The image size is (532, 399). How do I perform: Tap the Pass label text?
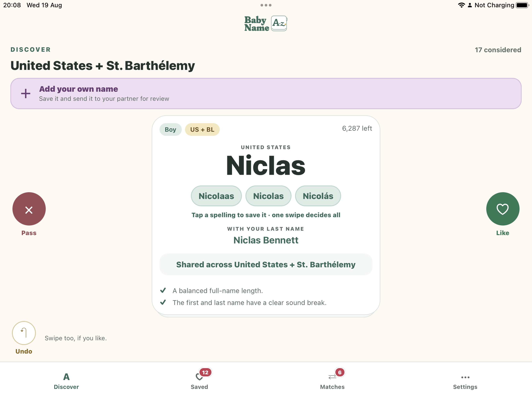coord(29,233)
